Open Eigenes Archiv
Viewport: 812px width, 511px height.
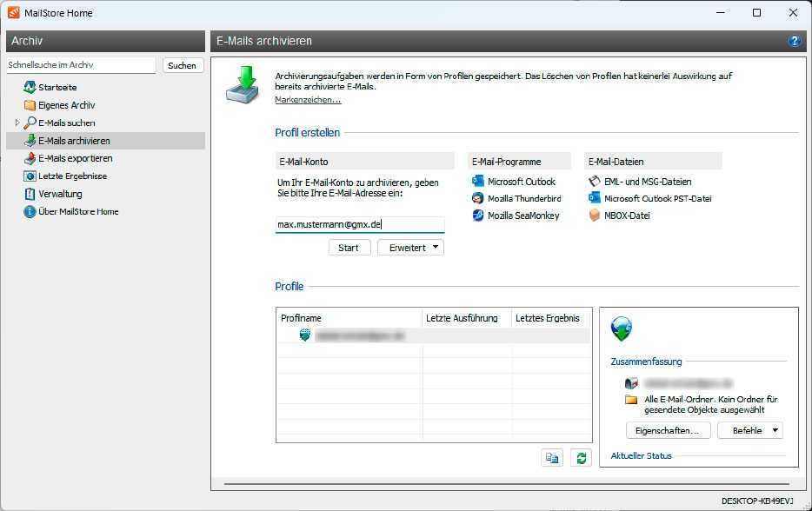[67, 105]
